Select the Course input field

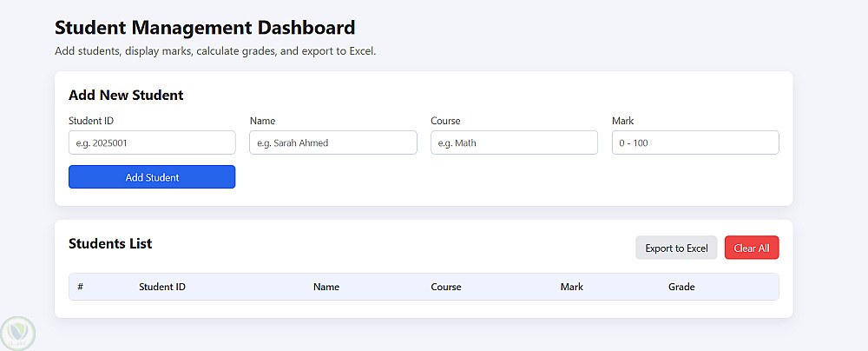pyautogui.click(x=514, y=142)
